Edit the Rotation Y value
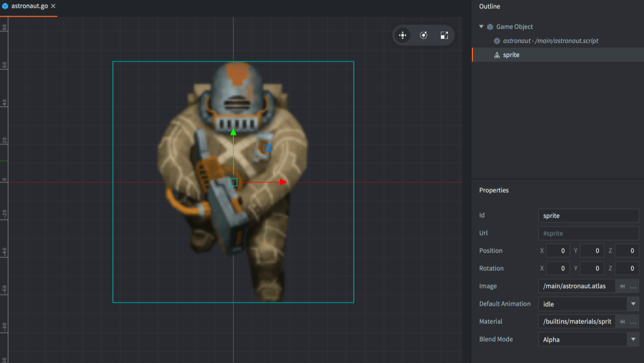644x363 pixels. coord(592,269)
